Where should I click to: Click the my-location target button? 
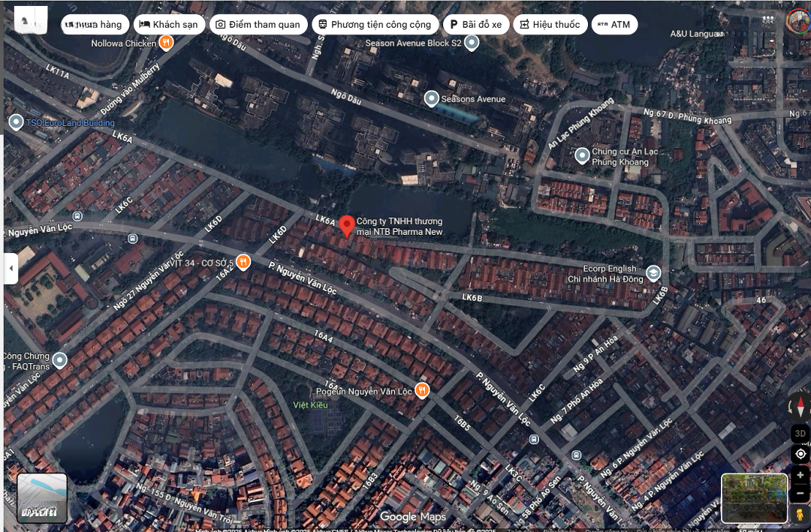pos(800,454)
